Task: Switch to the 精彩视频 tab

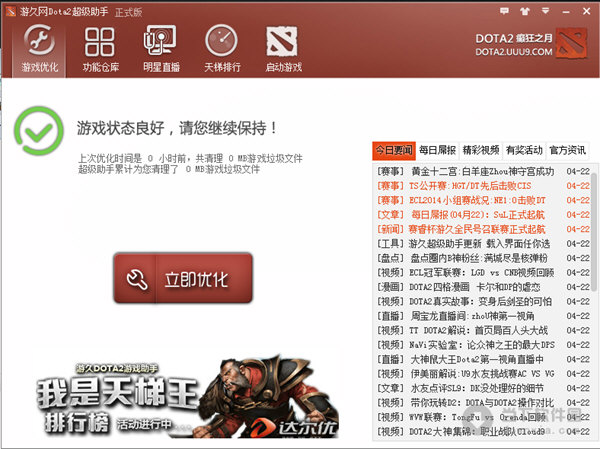Action: pyautogui.click(x=481, y=150)
